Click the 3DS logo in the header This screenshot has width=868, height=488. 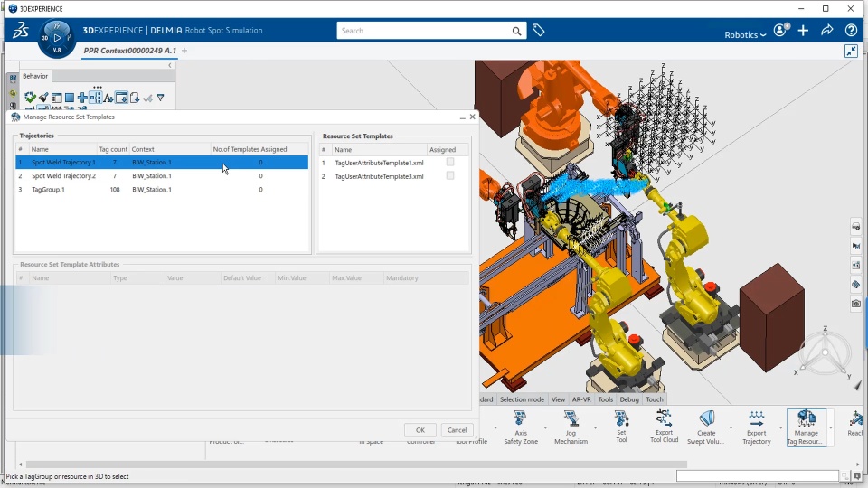(21, 31)
